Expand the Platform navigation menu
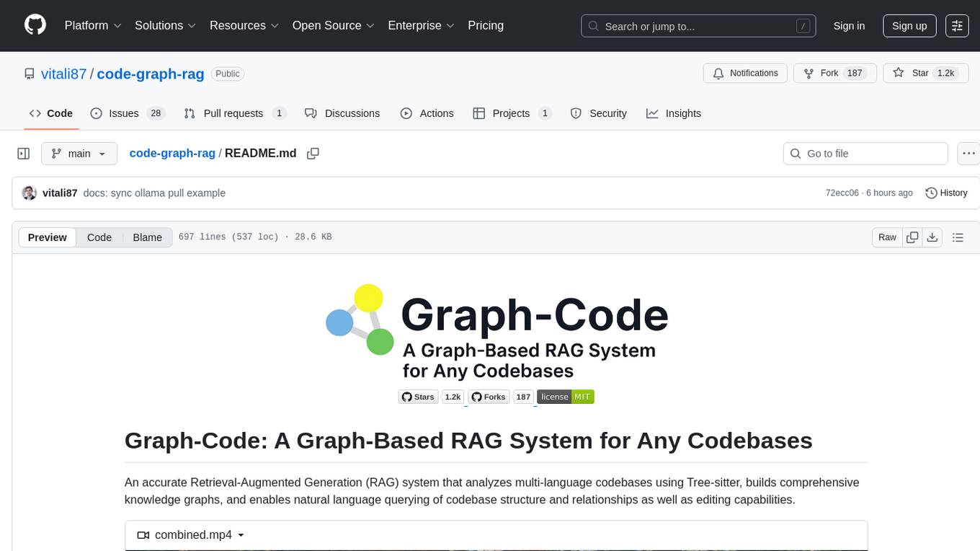This screenshot has height=551, width=980. coord(93,25)
